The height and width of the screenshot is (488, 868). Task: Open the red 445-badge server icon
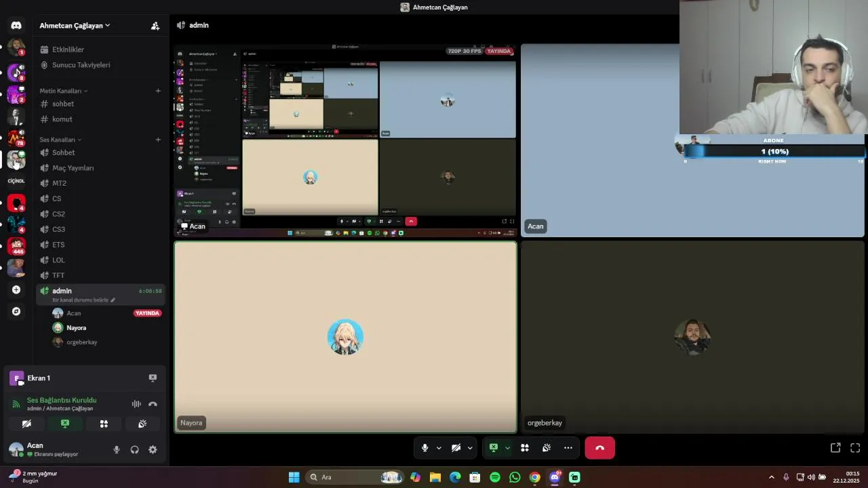[16, 245]
